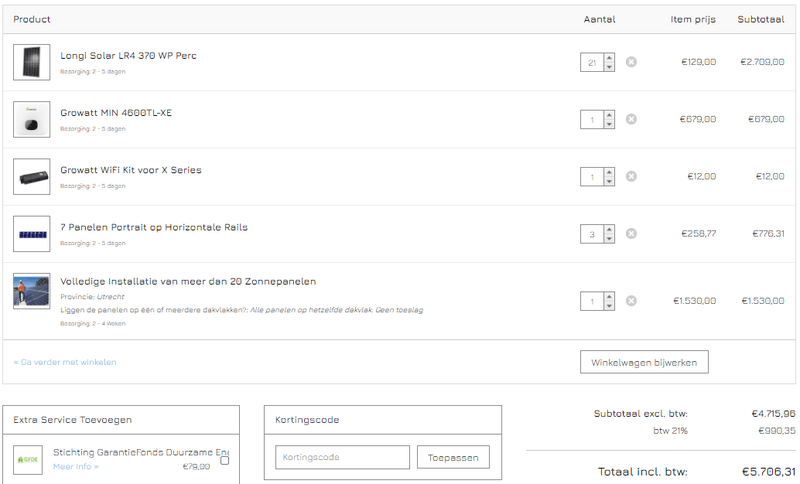Decrease quantity of Growatt WiFi Kit
This screenshot has height=484, width=800.
[x=609, y=181]
